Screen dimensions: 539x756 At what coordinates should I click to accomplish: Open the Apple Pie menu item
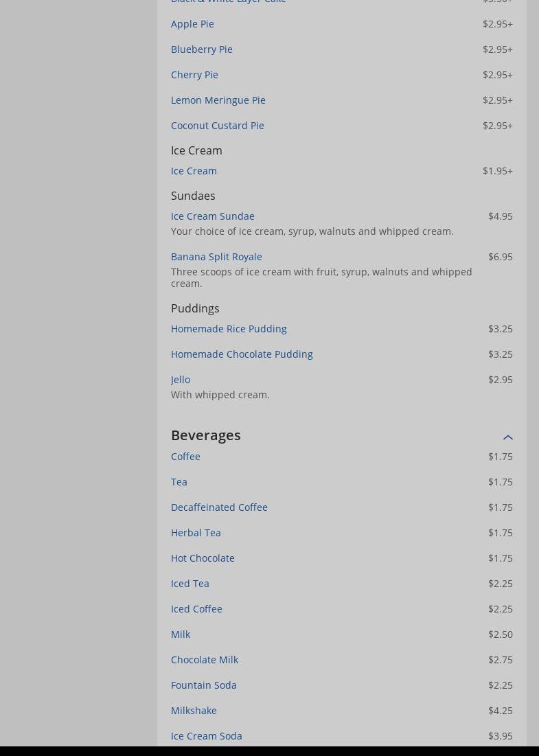(x=192, y=24)
